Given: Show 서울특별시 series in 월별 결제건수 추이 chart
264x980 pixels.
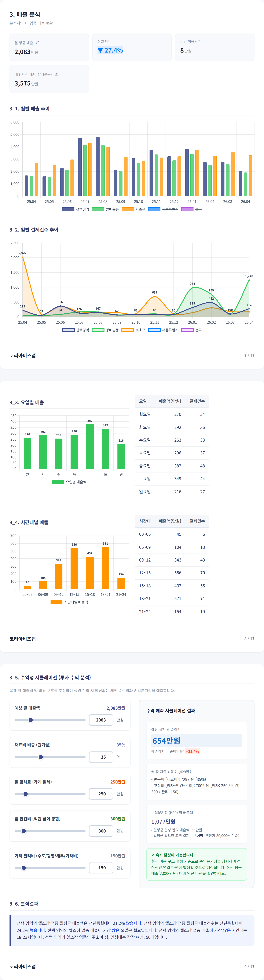Looking at the screenshot, I should point(163,330).
